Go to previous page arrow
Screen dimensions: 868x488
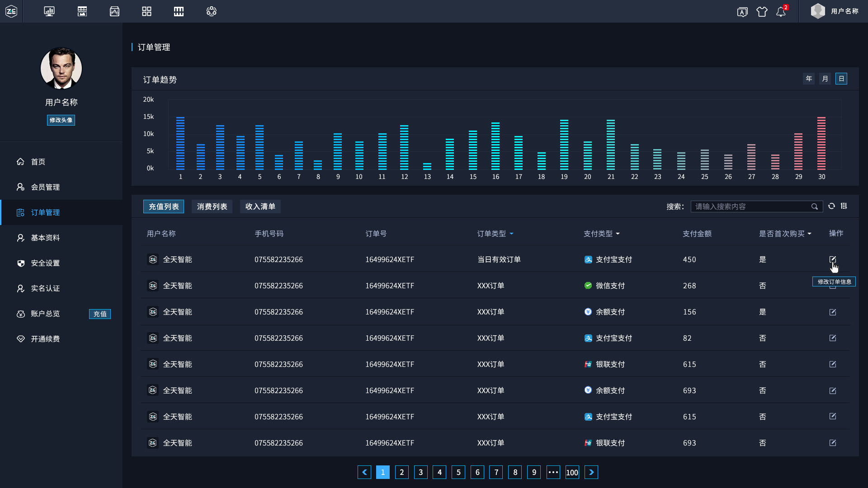pos(364,472)
